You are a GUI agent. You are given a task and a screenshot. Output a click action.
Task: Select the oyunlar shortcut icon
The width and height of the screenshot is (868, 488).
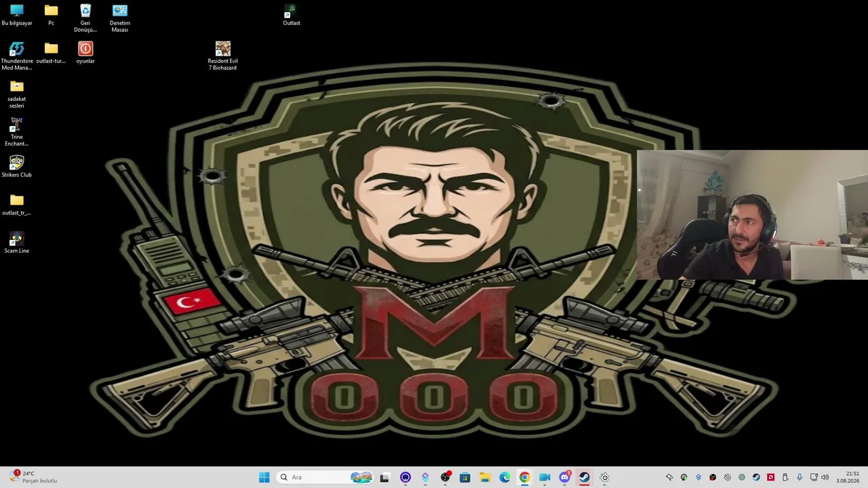pos(85,53)
